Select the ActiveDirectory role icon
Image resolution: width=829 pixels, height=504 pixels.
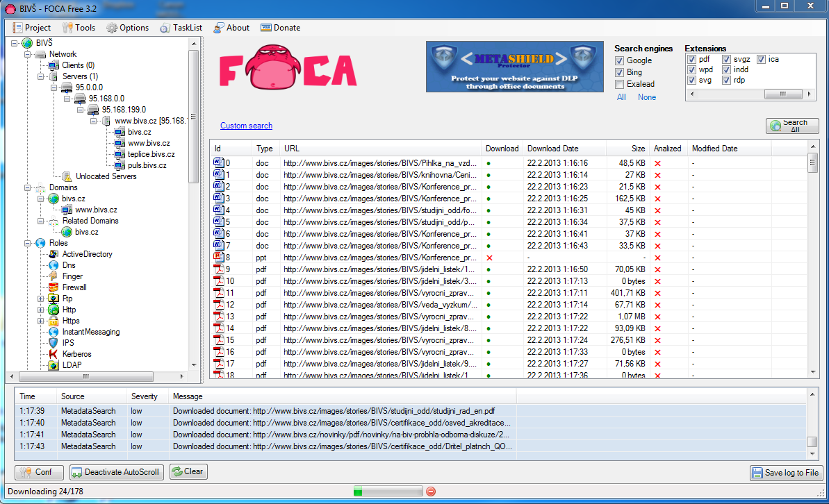pyautogui.click(x=54, y=254)
